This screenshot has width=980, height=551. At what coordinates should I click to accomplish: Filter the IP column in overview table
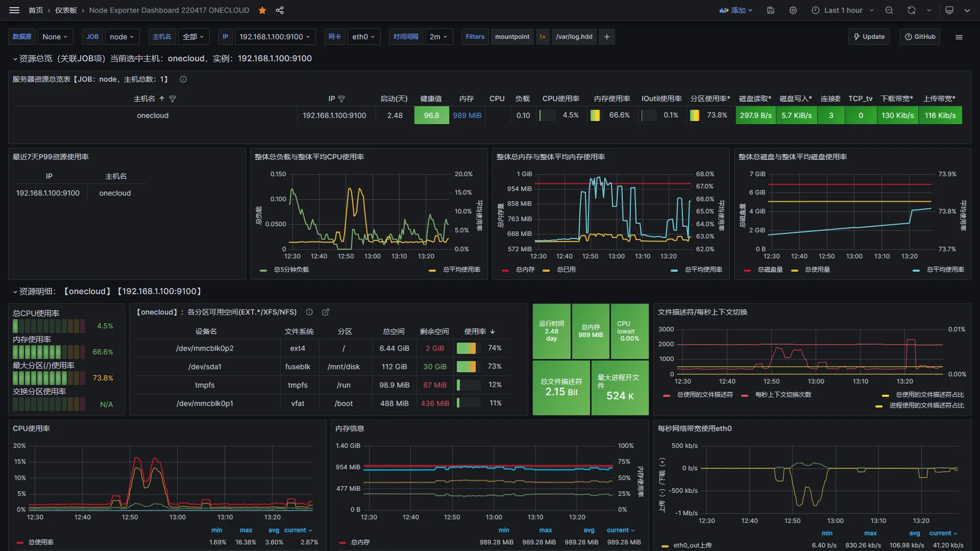click(341, 99)
